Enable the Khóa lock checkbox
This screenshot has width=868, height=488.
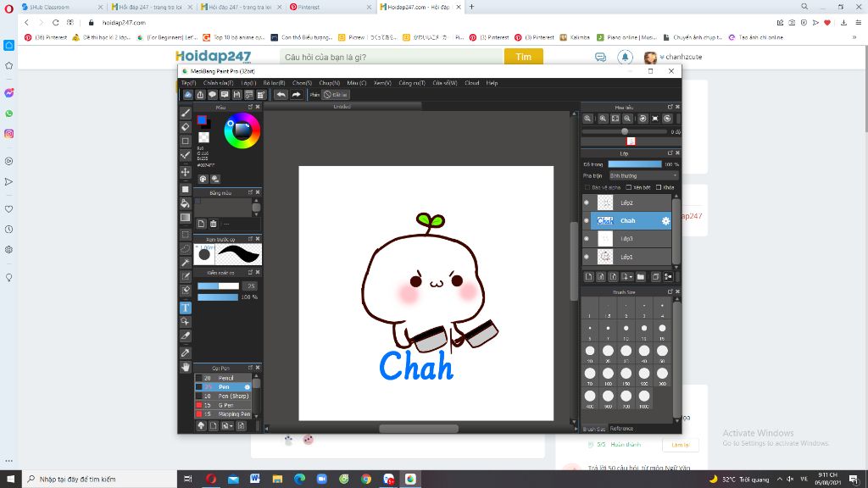(659, 187)
